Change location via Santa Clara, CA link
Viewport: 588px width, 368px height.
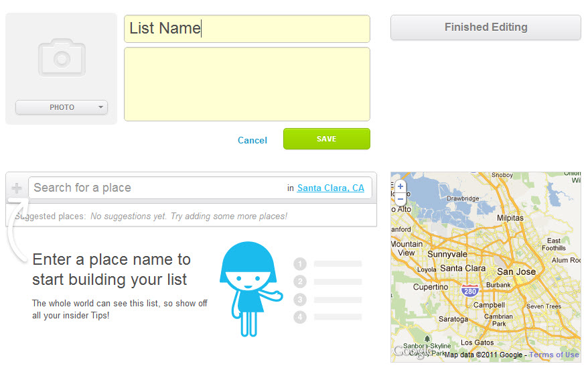coord(330,188)
